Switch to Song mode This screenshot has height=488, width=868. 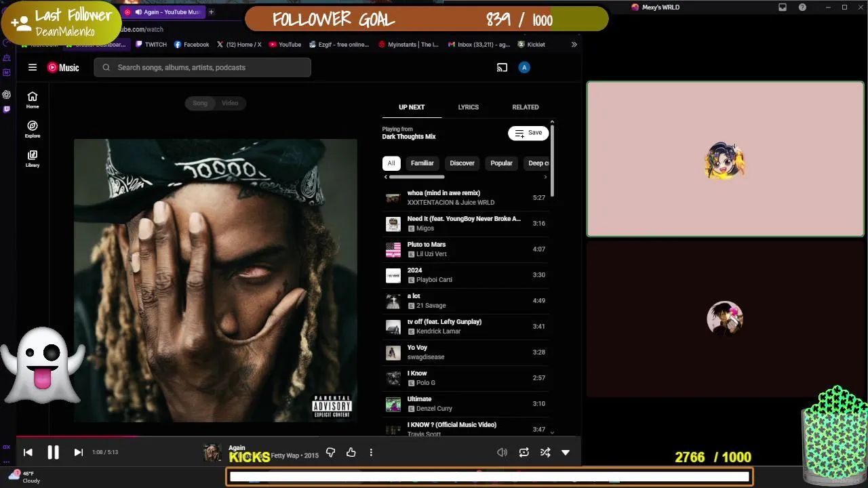(200, 103)
